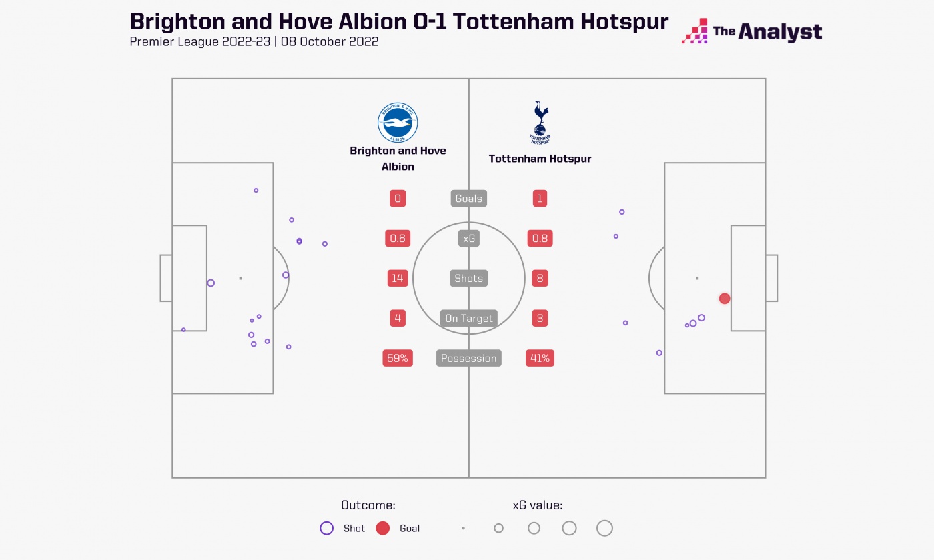Click Brighton's 59% possession badge
The width and height of the screenshot is (934, 560).
coord(398,359)
